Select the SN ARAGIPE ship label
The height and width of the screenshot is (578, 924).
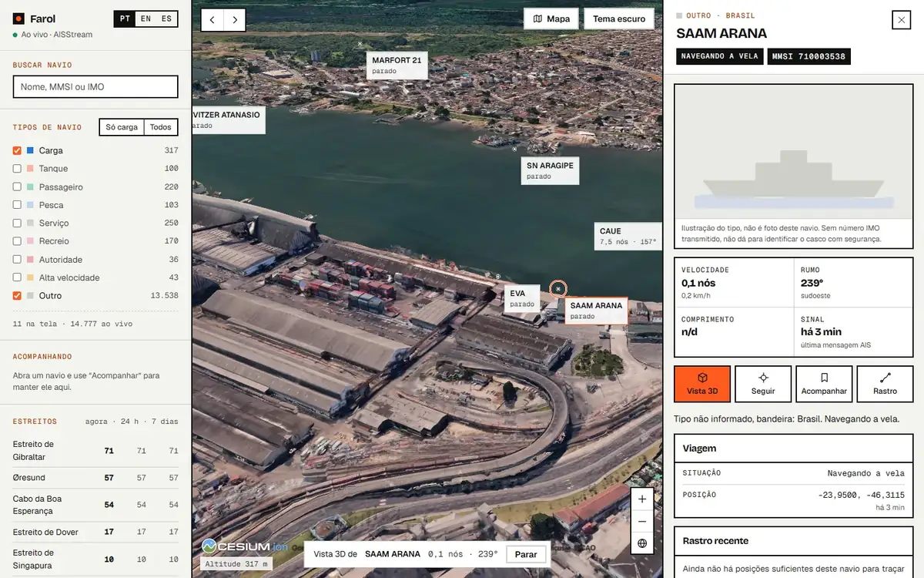click(x=550, y=170)
